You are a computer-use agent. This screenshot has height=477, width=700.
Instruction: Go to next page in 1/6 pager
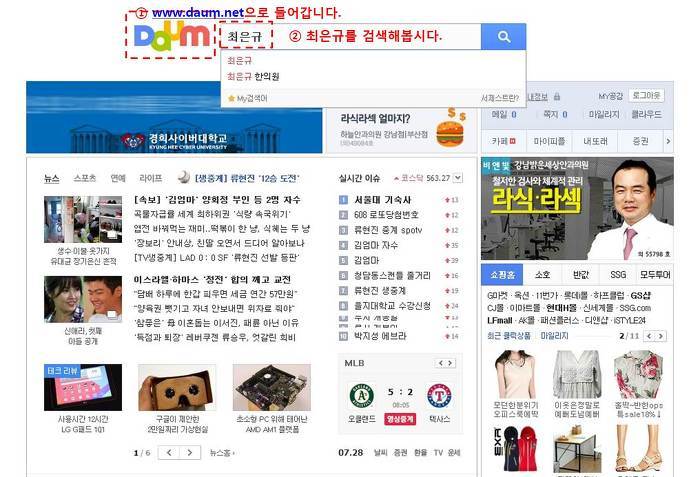pyautogui.click(x=190, y=452)
